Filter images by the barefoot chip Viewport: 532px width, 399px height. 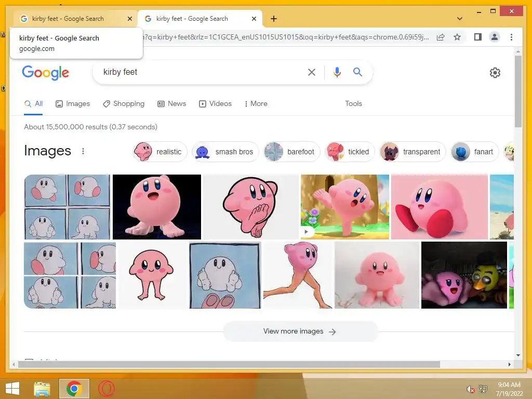coord(292,152)
